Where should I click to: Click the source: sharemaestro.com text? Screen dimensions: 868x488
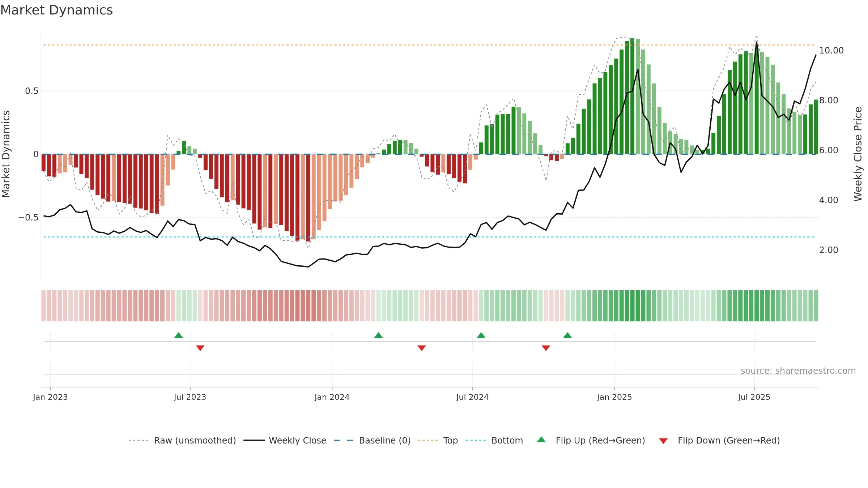(x=798, y=371)
